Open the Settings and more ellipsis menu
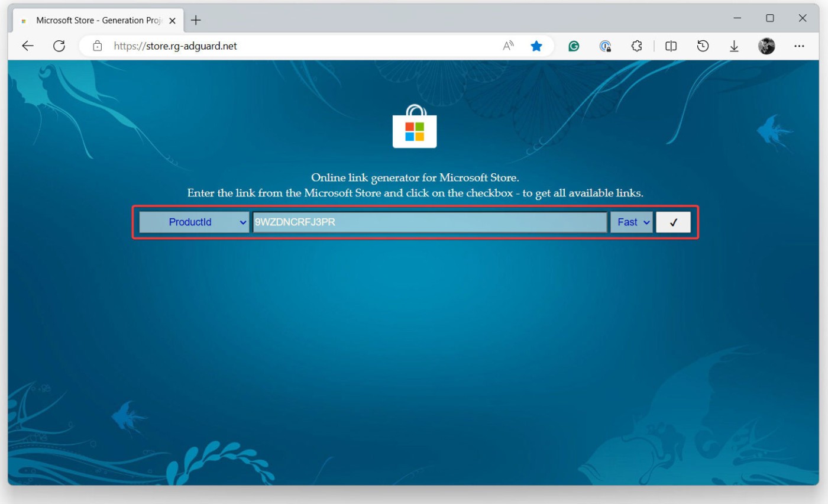This screenshot has width=828, height=504. pyautogui.click(x=799, y=46)
